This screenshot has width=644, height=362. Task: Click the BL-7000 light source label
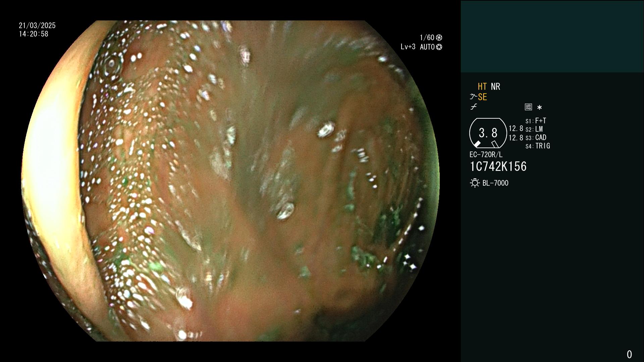point(495,183)
